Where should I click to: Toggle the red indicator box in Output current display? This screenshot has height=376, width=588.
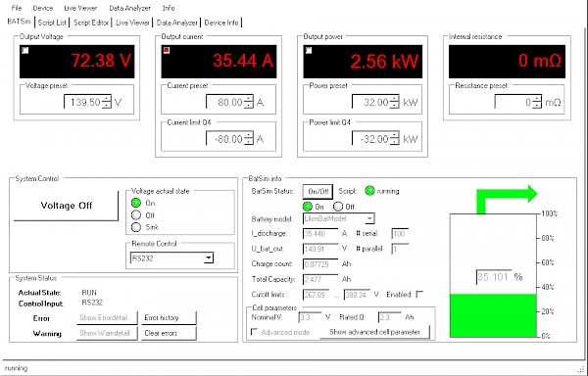(167, 50)
